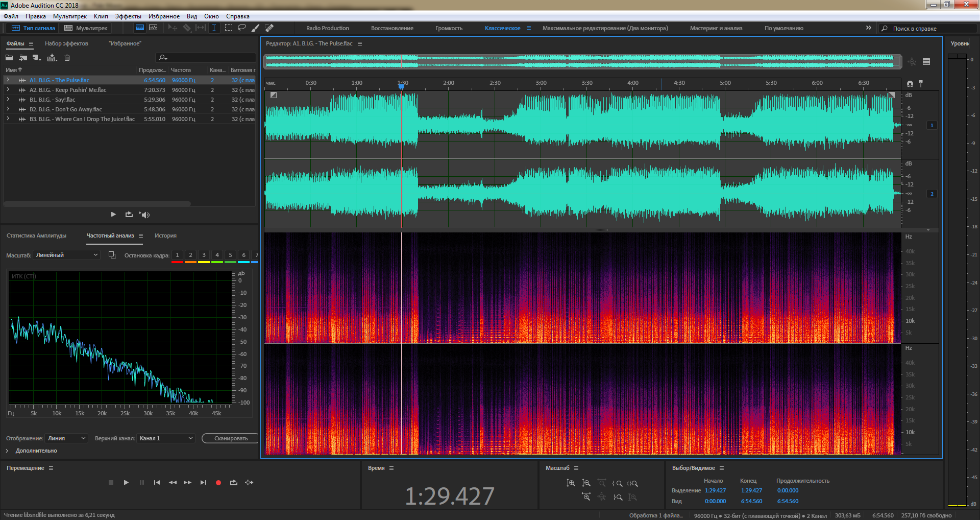Expand B1. B.I.G. - Say!.flac row
The width and height of the screenshot is (980, 520).
pyautogui.click(x=8, y=99)
